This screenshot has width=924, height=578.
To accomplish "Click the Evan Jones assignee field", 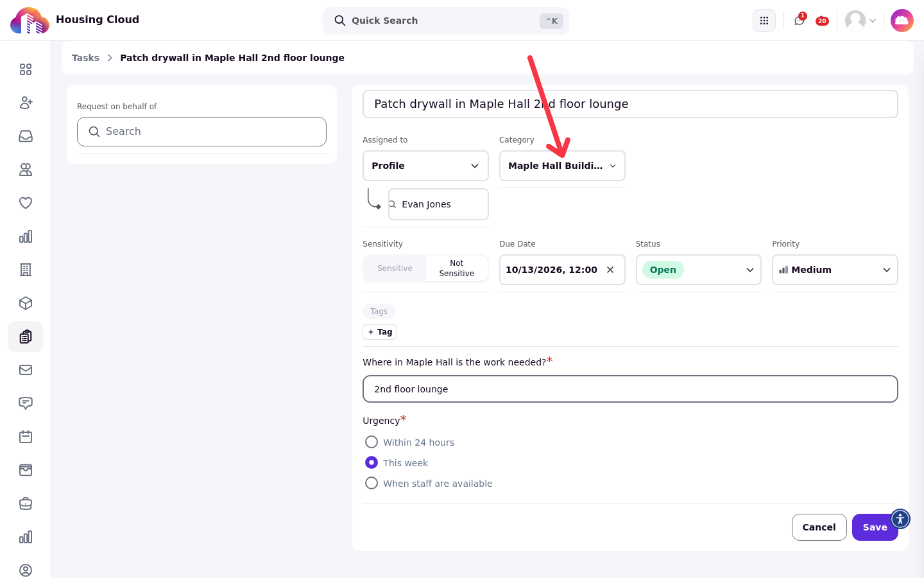I will tap(438, 204).
